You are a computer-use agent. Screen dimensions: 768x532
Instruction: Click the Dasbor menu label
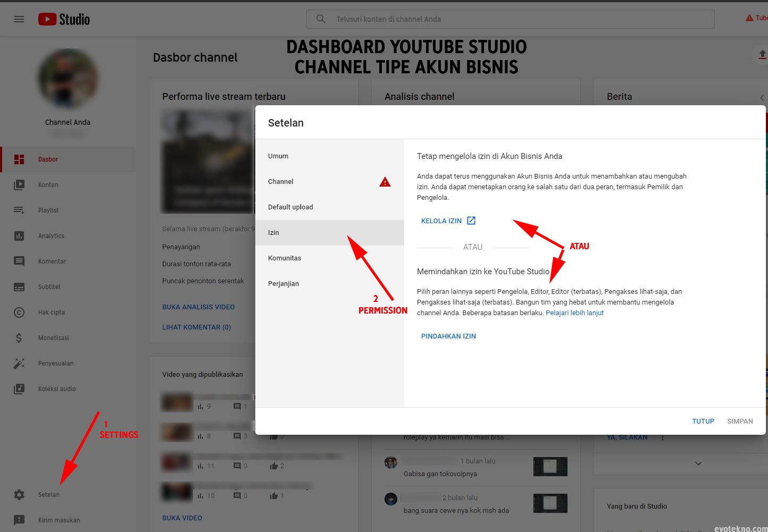[x=48, y=159]
